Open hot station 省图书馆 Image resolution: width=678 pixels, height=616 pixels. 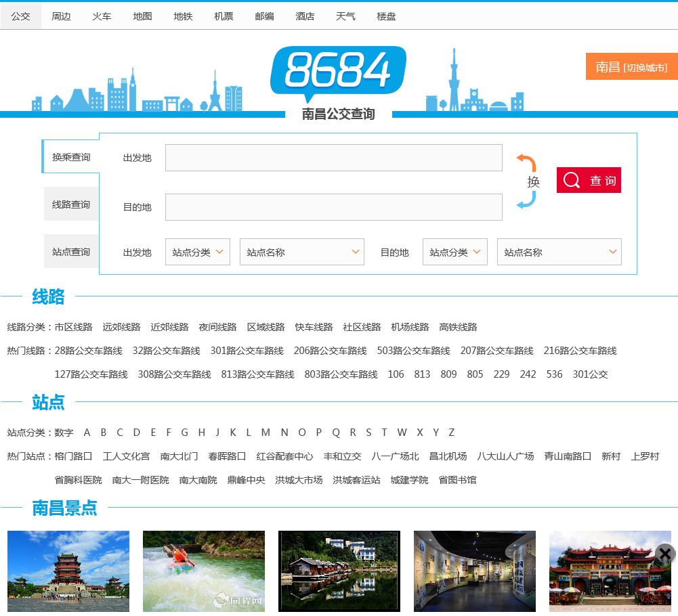(x=457, y=480)
